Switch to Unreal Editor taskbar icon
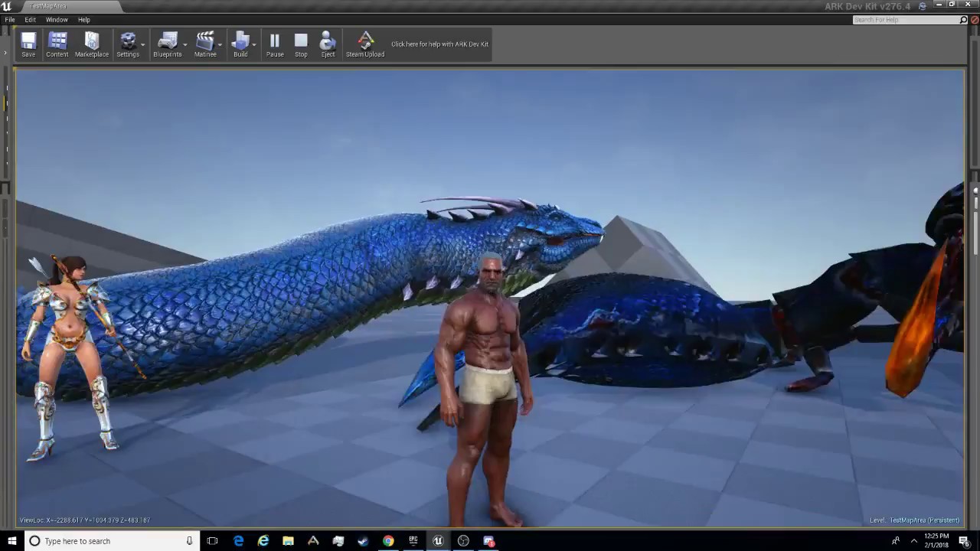980x551 pixels. click(x=438, y=541)
